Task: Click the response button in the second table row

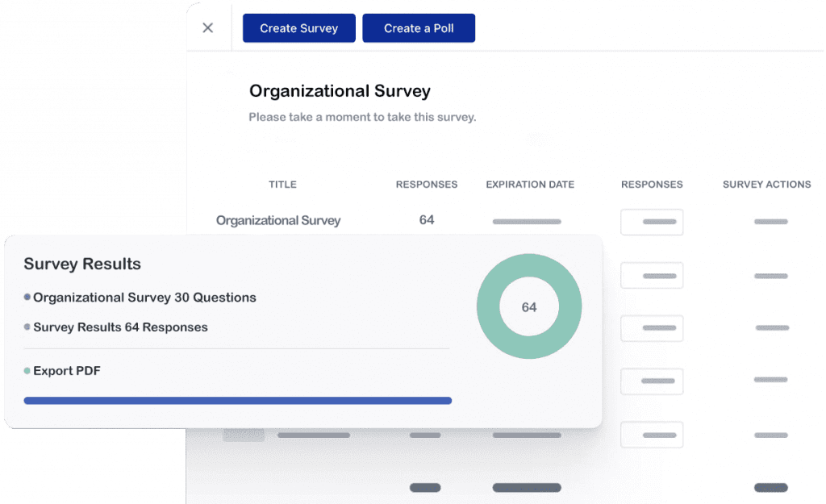Action: coord(652,275)
